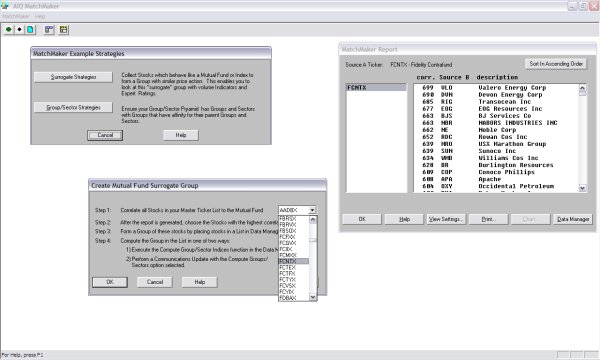Click the AIQ MatchMaker title bar app icon
Viewport: 600px width, 360px height.
[5, 6]
